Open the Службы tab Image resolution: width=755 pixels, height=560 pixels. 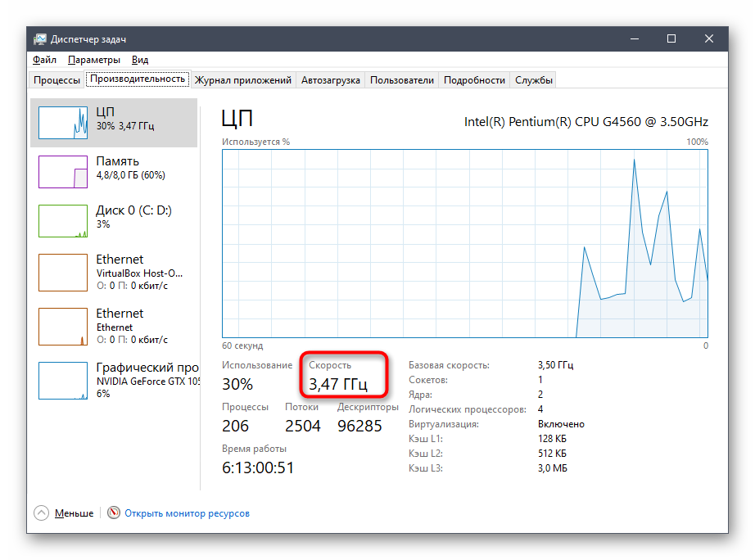534,80
